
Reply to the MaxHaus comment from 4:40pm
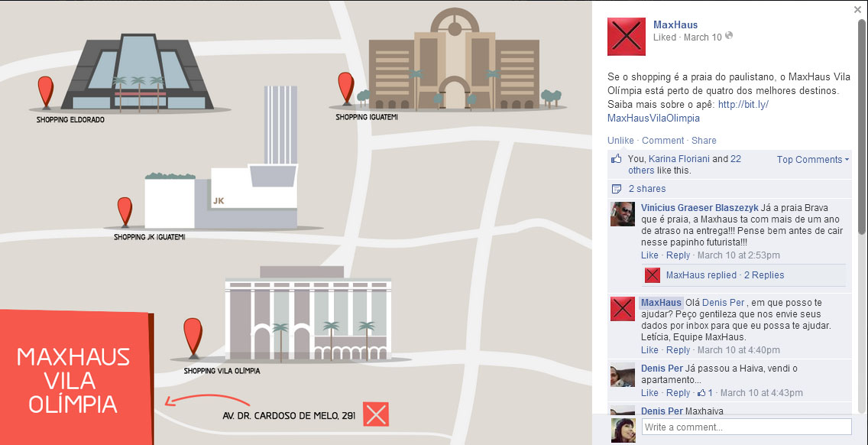click(678, 350)
